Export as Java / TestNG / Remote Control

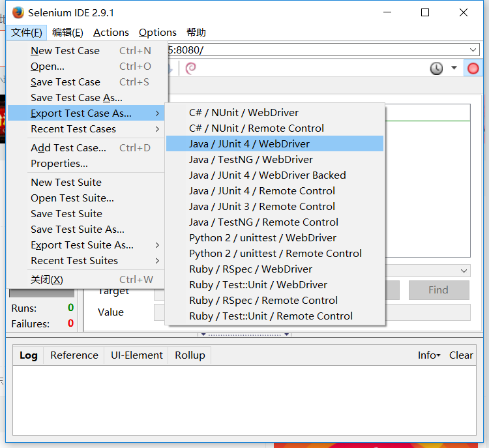(x=274, y=222)
